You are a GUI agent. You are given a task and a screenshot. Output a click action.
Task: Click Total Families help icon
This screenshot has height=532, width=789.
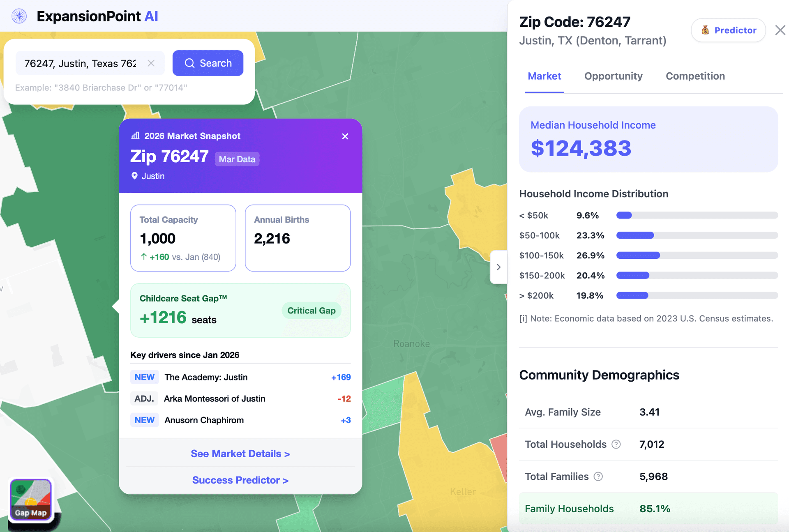click(598, 477)
